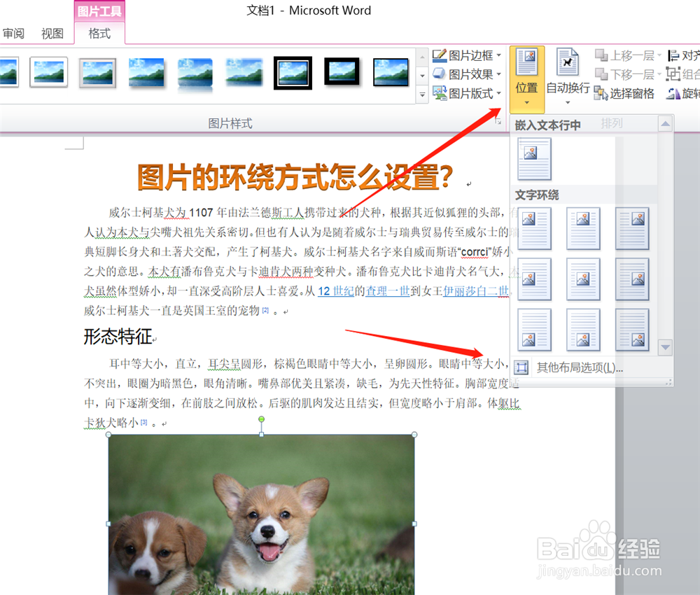700x595 pixels.
Task: Click the 图片工具 contextual tab header
Action: (x=99, y=11)
